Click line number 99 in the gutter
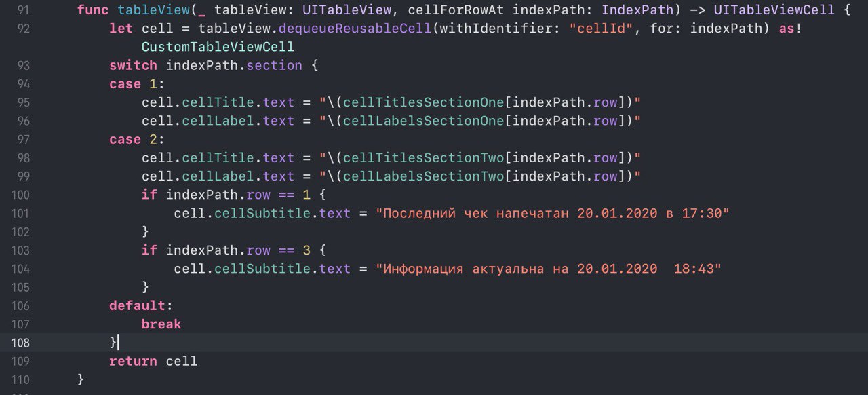 coord(22,176)
